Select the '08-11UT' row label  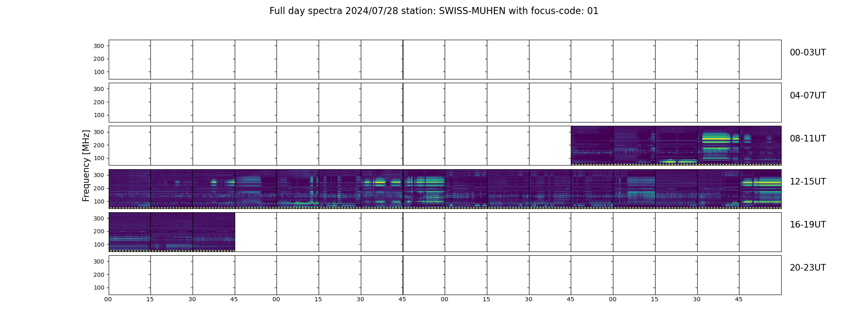click(808, 139)
